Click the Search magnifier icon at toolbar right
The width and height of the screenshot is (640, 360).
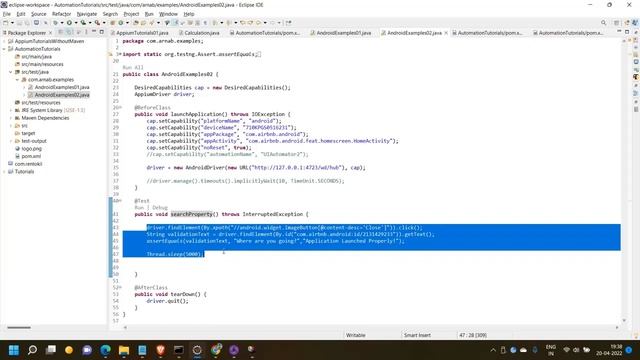[x=603, y=23]
